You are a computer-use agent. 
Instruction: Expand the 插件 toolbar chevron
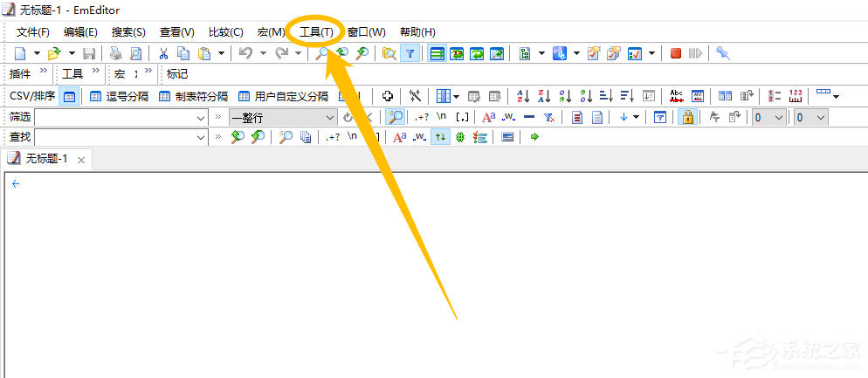tap(45, 72)
